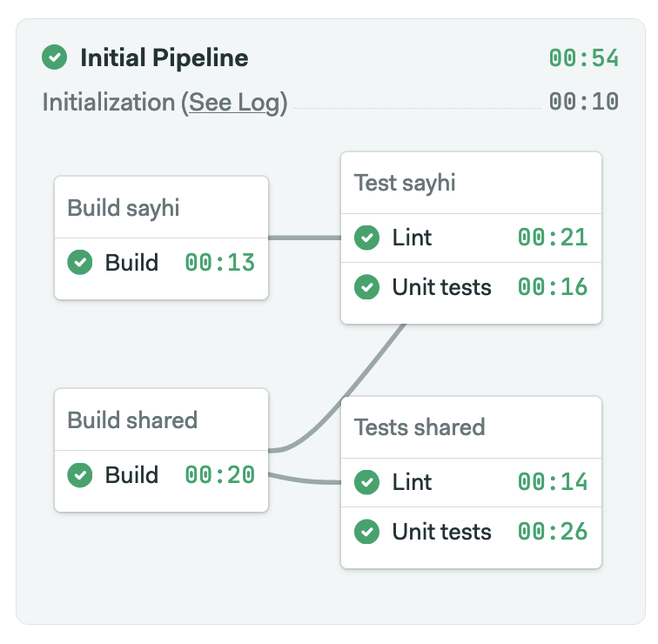
Task: Open the Build job in Build sayhi
Action: [131, 262]
